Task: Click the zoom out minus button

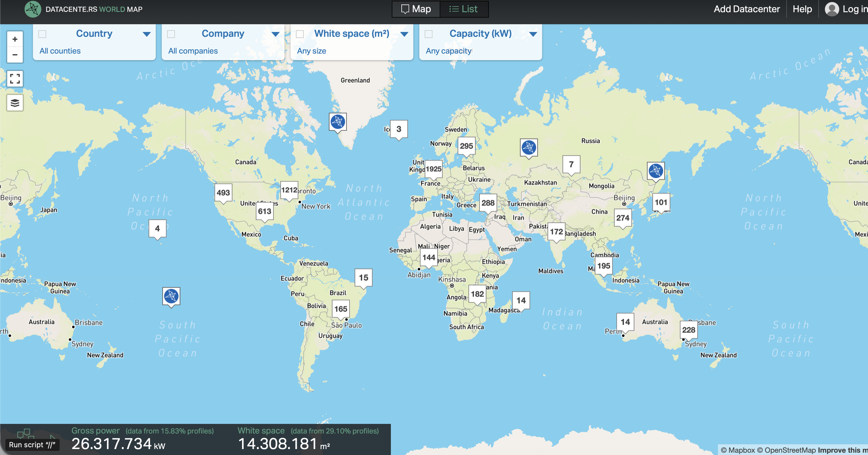Action: [x=15, y=55]
